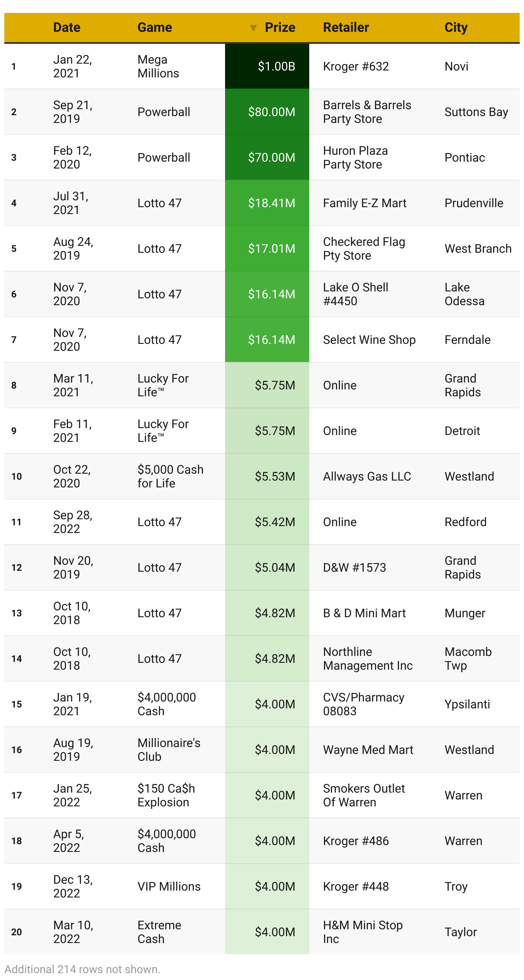Select the $18.41M Lotto 47 prize
This screenshot has height=980, width=524.
pos(267,203)
